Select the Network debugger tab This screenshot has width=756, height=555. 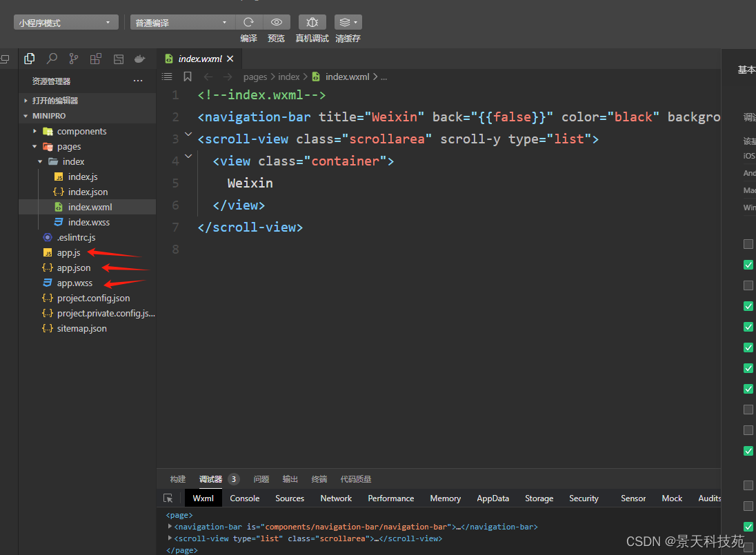click(x=336, y=498)
